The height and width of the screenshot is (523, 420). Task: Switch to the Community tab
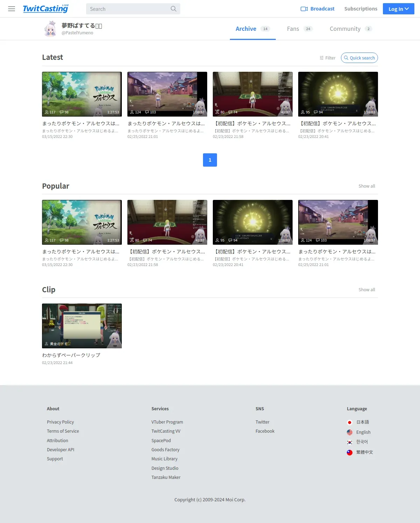pos(351,29)
